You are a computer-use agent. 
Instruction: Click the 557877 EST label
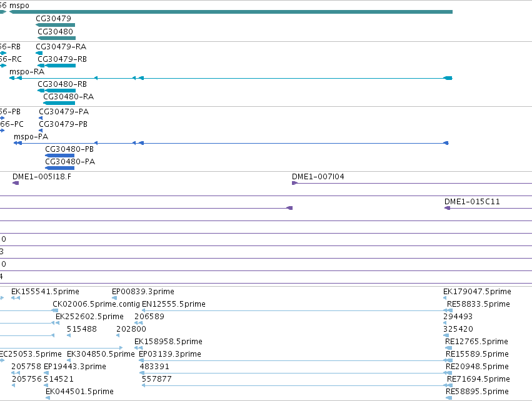click(157, 379)
